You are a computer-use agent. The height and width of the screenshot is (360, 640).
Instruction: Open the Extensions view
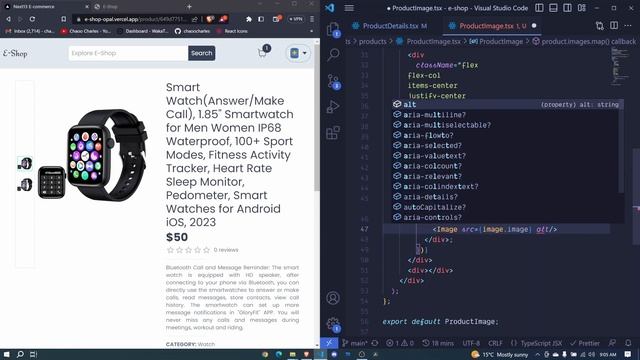(333, 133)
